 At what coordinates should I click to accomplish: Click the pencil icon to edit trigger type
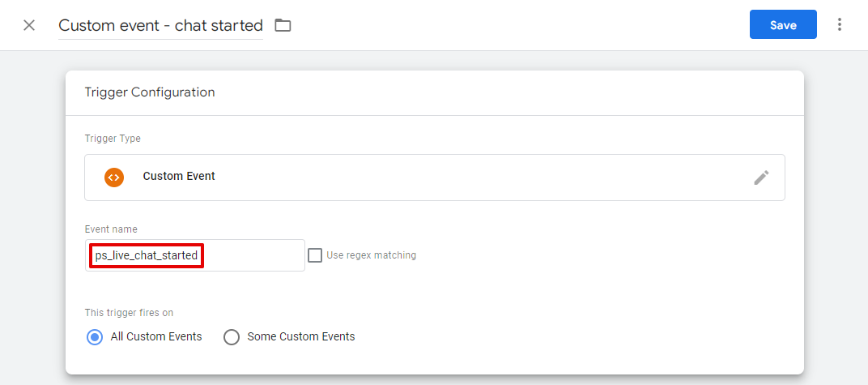[761, 178]
